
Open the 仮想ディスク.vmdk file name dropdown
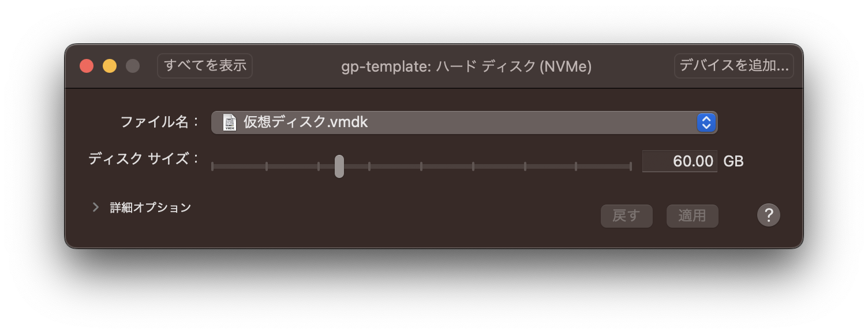463,123
